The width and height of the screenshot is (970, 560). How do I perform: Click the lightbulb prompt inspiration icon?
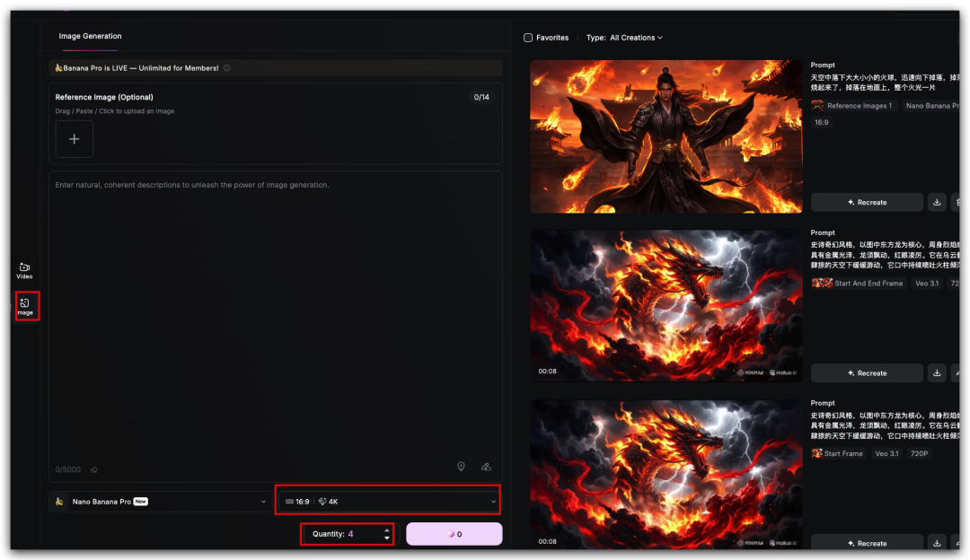(x=461, y=467)
